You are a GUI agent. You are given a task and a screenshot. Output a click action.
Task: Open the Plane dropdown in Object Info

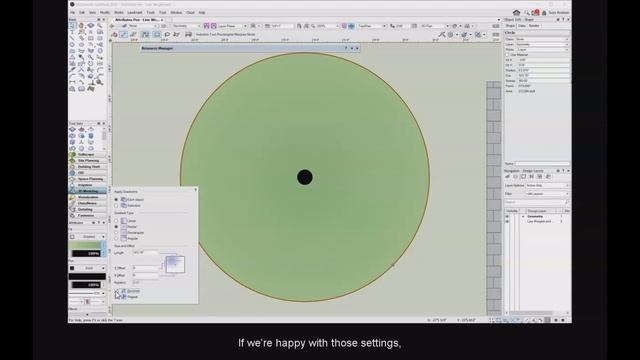(x=542, y=50)
